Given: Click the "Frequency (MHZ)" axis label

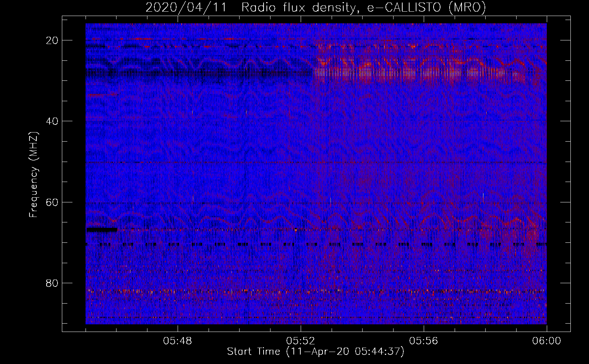Looking at the screenshot, I should 33,175.
